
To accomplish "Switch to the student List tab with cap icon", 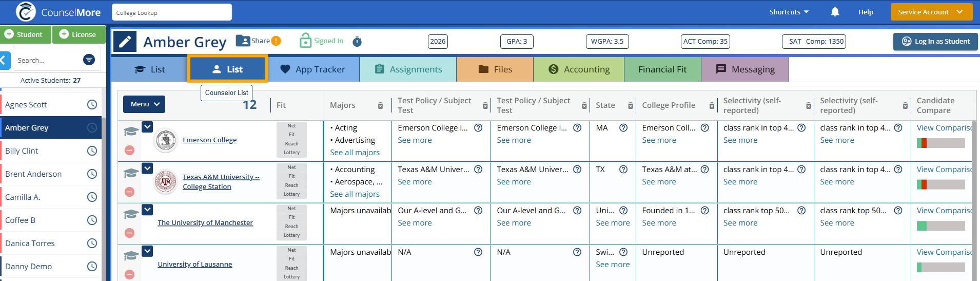I will 149,69.
